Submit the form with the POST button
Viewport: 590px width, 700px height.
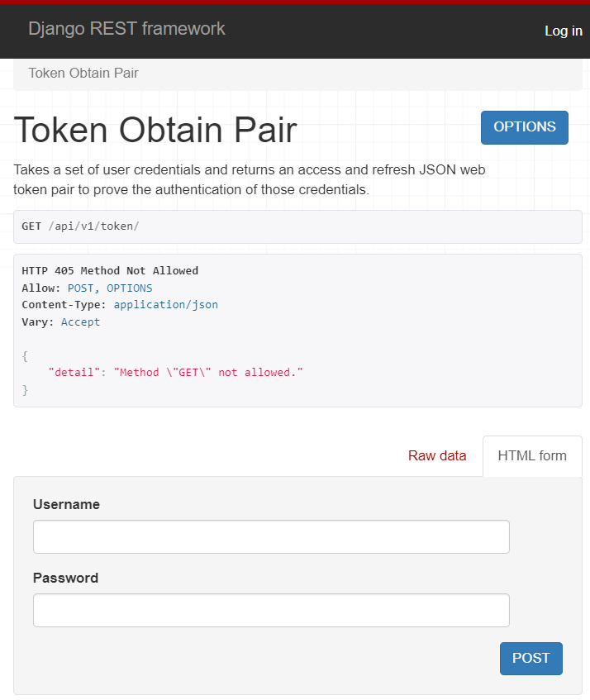pos(531,659)
